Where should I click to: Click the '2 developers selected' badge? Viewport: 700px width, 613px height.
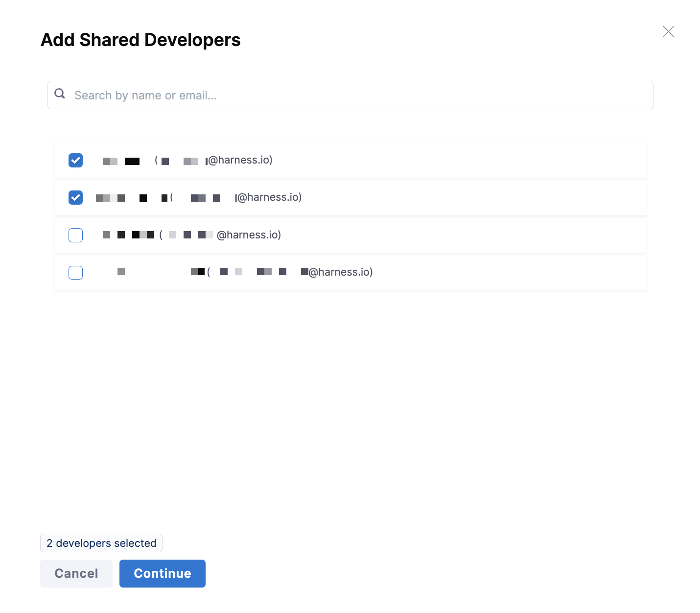[101, 543]
